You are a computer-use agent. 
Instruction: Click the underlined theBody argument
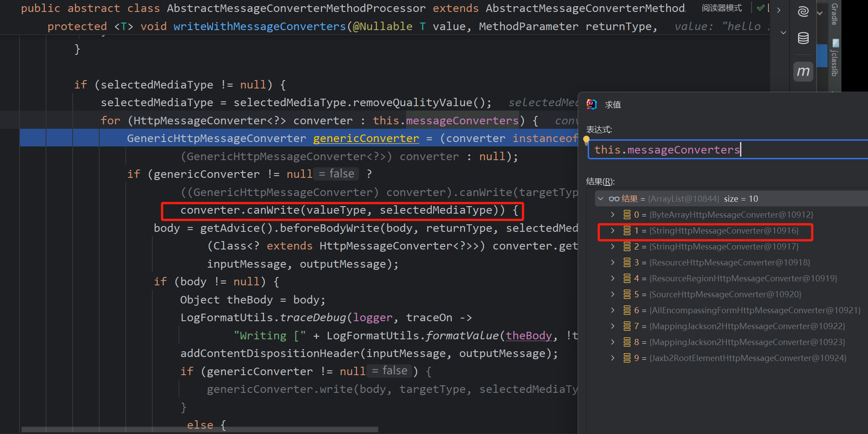click(529, 336)
